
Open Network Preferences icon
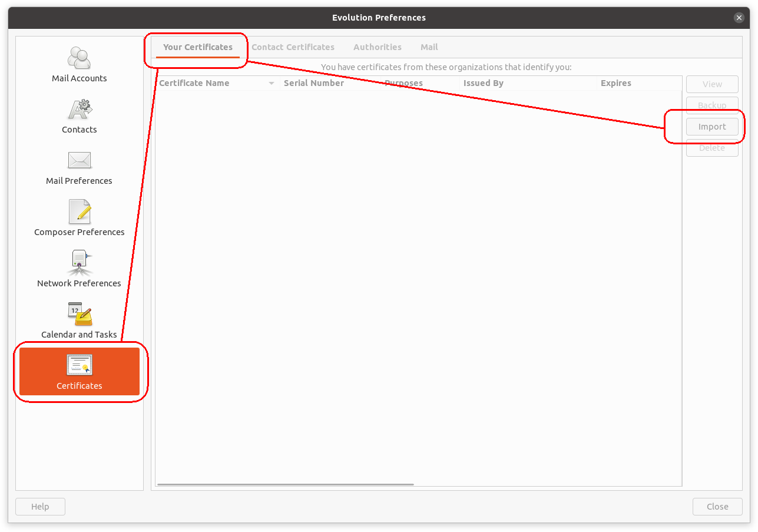click(79, 263)
